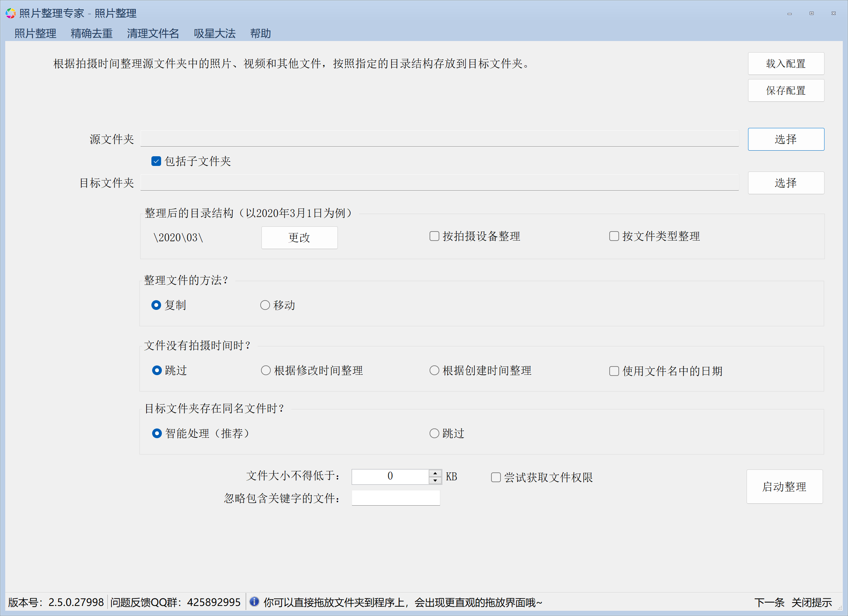Choose 根据创建时间整理 radio option
Screen dimensions: 848x616
tap(434, 370)
